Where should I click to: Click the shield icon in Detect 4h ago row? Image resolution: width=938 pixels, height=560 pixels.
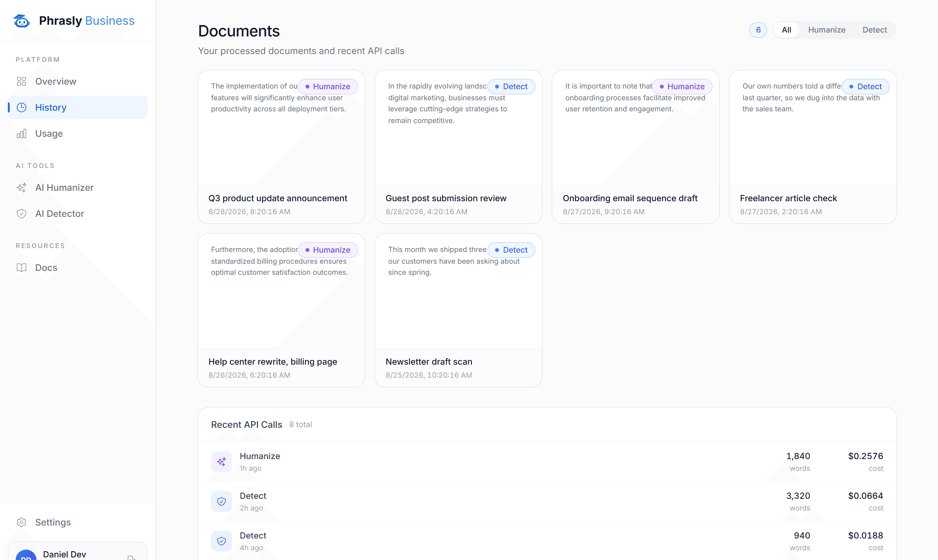click(x=221, y=541)
